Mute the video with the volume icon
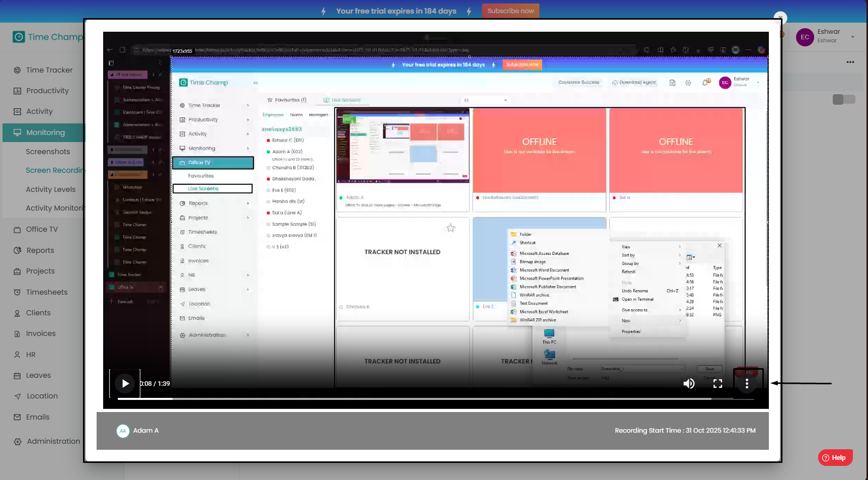The height and width of the screenshot is (480, 868). pos(689,384)
